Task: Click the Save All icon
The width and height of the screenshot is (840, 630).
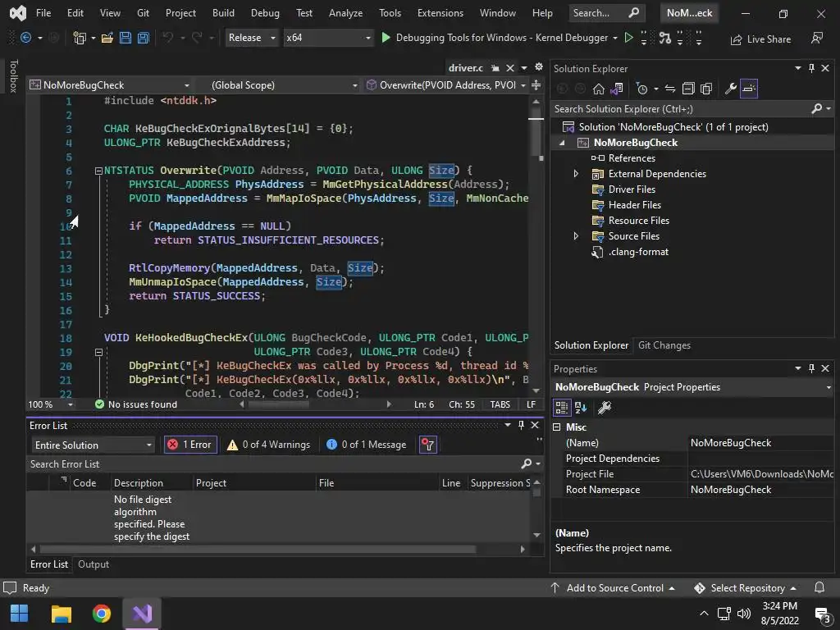Action: (x=143, y=38)
